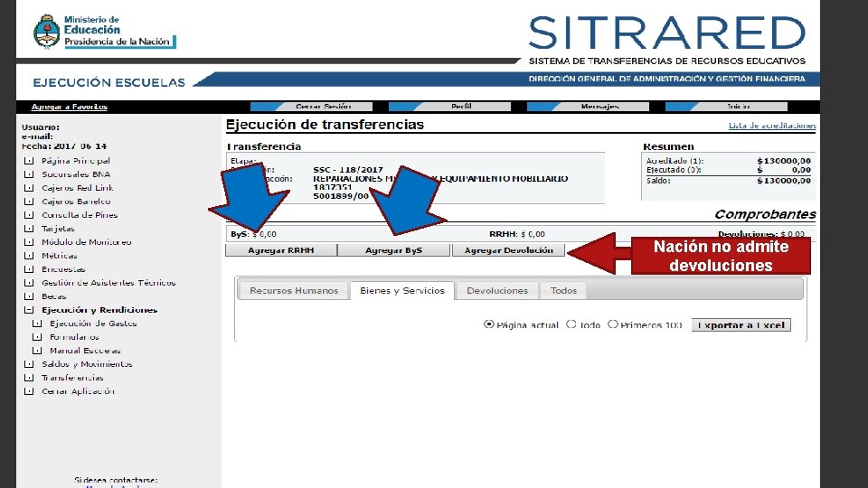Viewport: 868px width, 488px height.
Task: Open Ejecución de Gastos sub-item
Action: [x=93, y=324]
